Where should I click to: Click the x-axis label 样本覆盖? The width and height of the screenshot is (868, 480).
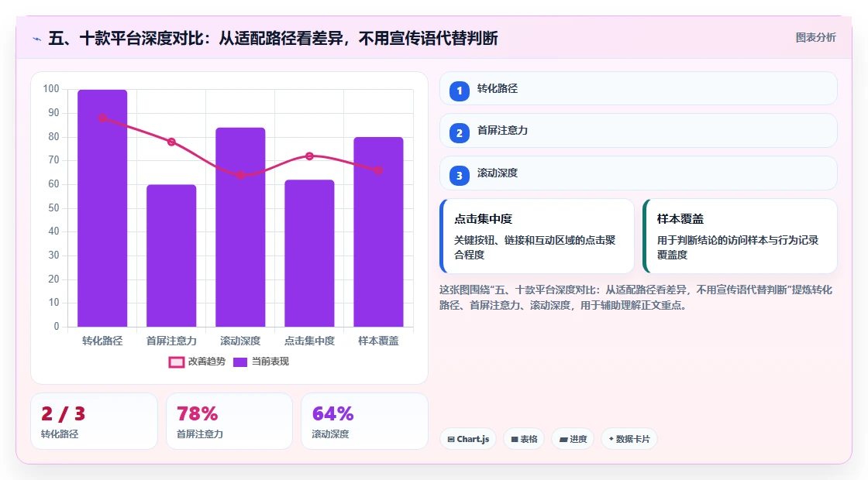[379, 341]
